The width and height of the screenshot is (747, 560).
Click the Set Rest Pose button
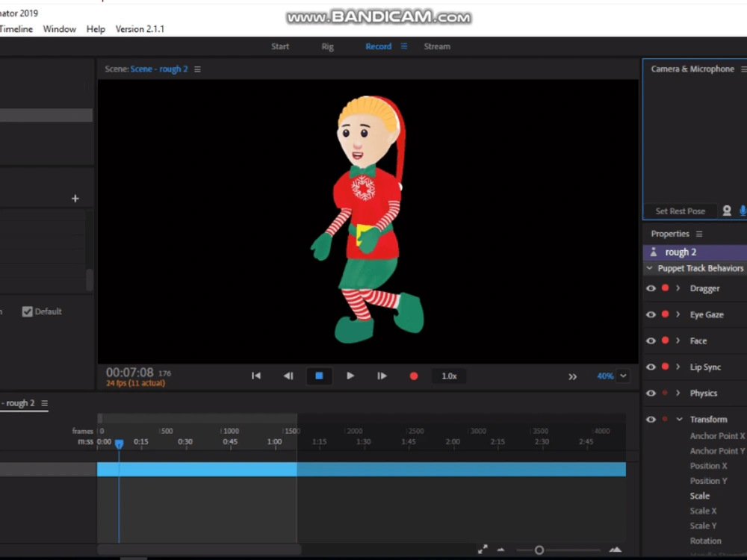coord(681,211)
